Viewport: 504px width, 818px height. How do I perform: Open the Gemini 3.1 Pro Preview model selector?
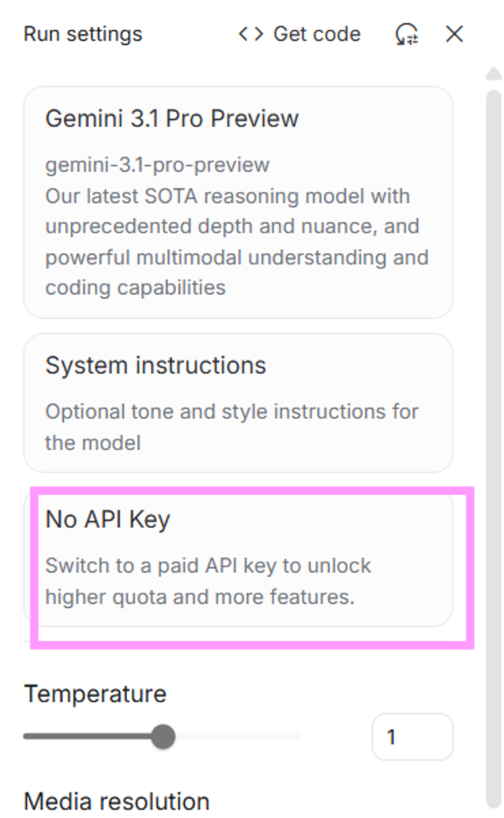click(238, 202)
